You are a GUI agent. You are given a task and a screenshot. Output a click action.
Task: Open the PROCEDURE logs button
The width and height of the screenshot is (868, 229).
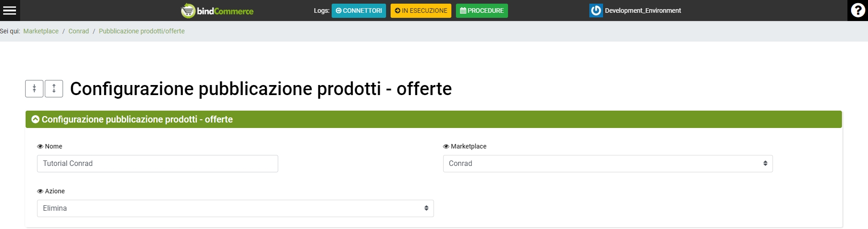482,11
